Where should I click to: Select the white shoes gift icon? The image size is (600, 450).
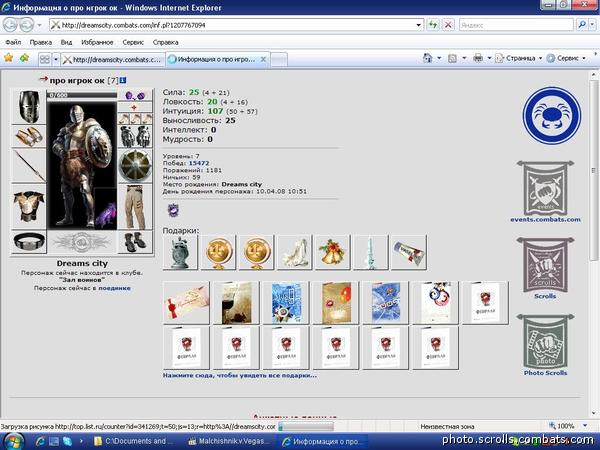point(294,252)
